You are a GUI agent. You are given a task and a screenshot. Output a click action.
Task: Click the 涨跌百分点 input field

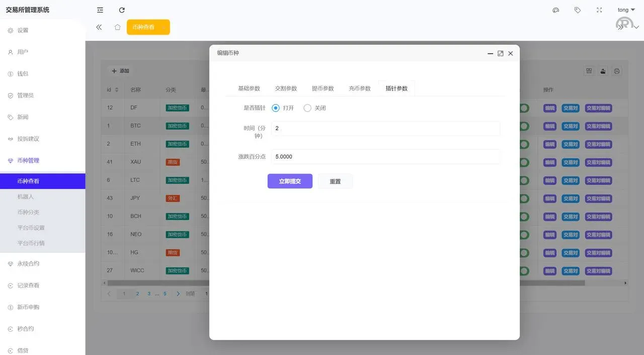385,156
